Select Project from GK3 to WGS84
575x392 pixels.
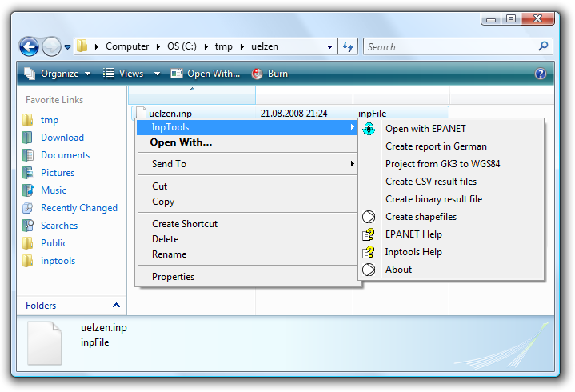point(451,164)
